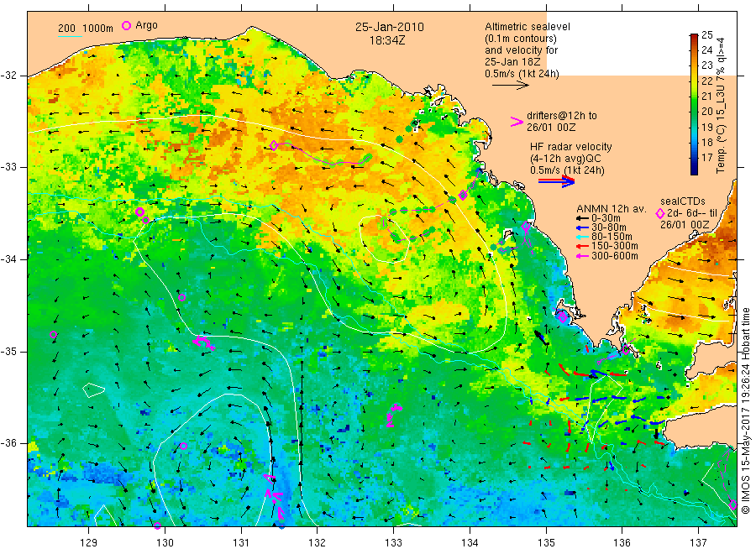Click the dark red top of colour bar

point(694,37)
